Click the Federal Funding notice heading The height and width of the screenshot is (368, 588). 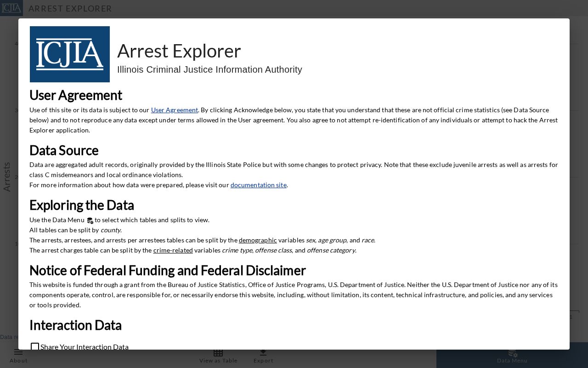coord(168,270)
